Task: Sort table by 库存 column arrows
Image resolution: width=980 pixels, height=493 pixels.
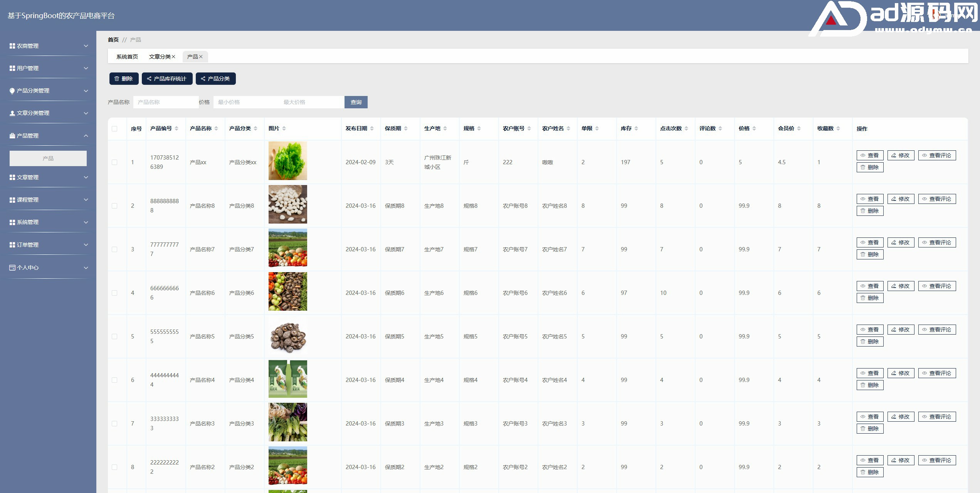Action: [636, 129]
